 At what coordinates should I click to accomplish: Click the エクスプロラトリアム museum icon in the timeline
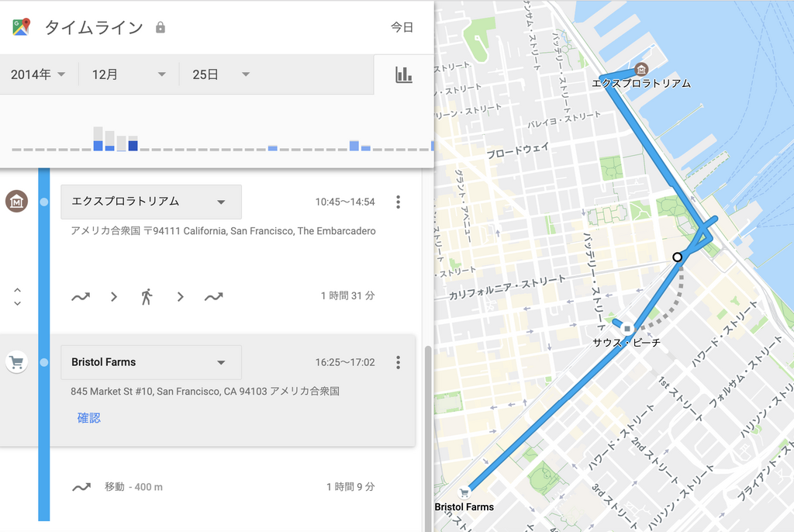point(16,202)
